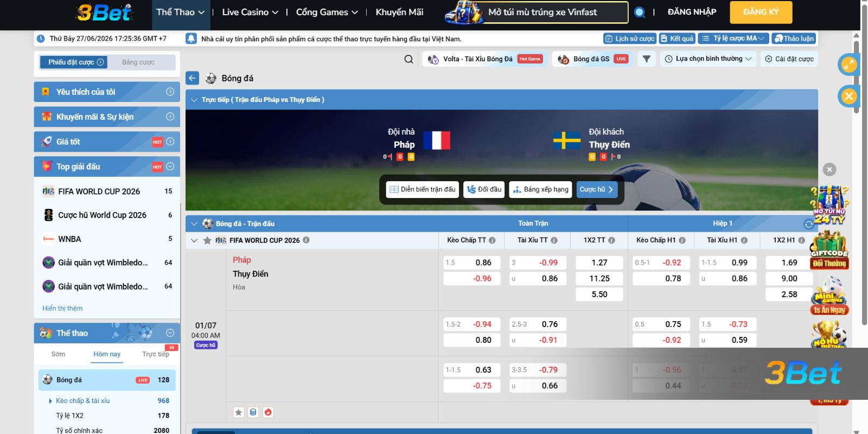Refresh odds with the circular arrows icon

tap(808, 224)
